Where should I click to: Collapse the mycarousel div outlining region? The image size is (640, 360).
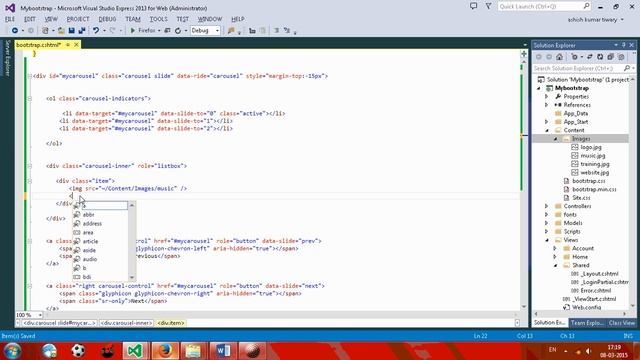click(30, 76)
